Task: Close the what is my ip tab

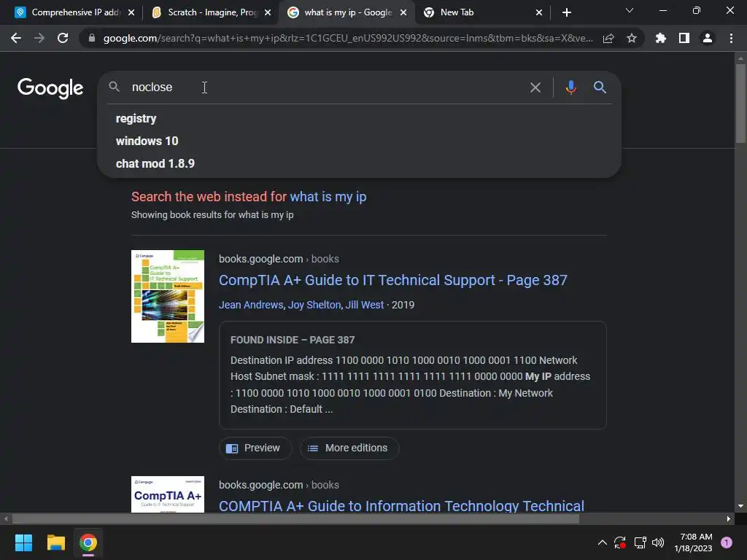Action: point(403,12)
